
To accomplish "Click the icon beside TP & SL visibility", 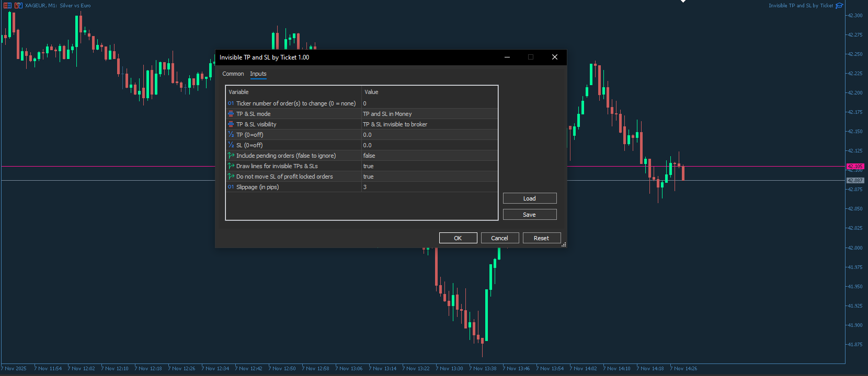I will click(x=231, y=124).
